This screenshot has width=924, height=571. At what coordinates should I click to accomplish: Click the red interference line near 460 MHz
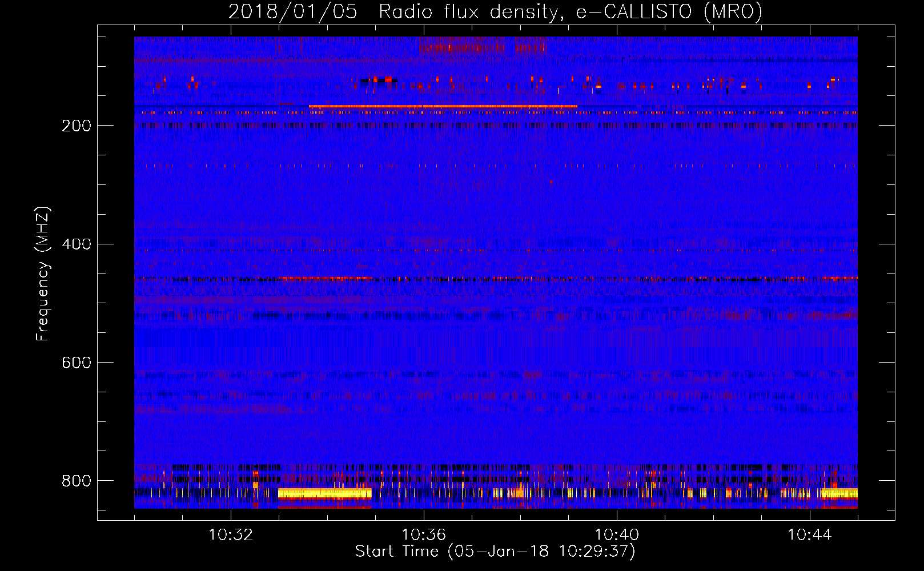point(496,279)
